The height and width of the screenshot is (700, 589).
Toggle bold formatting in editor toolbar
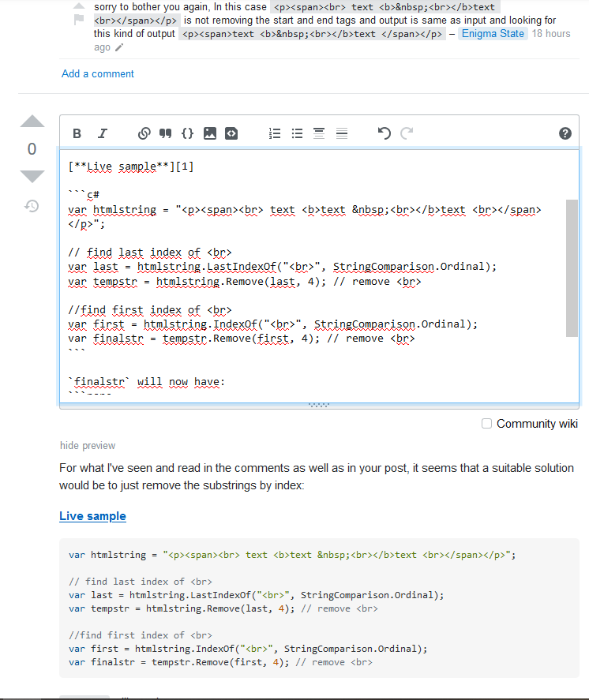(77, 133)
